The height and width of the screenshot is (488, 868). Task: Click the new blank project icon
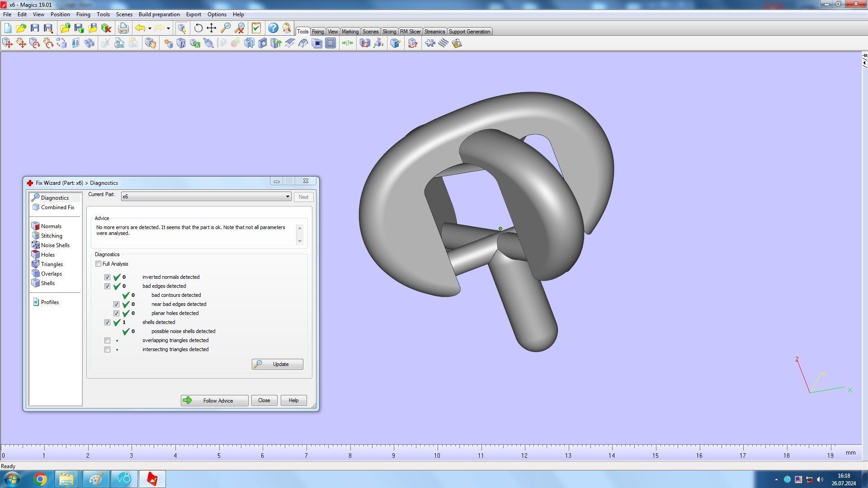click(8, 28)
